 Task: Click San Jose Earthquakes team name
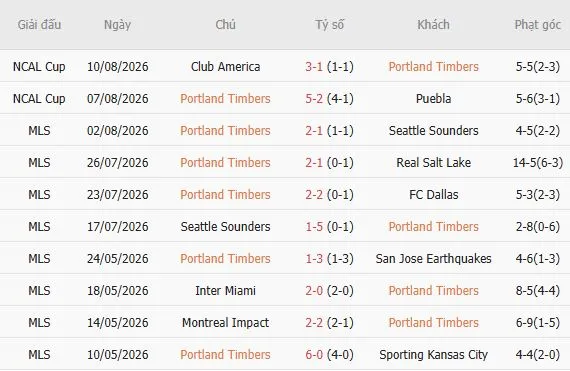pos(433,258)
